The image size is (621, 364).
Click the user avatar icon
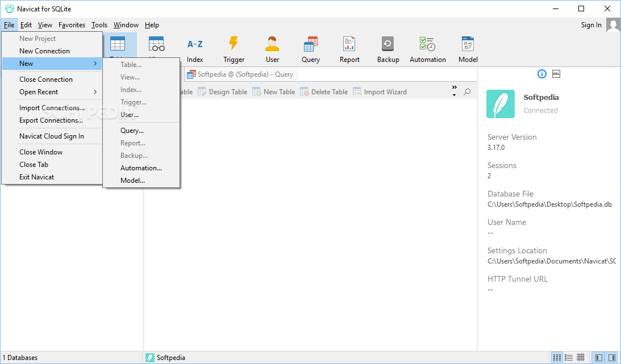click(x=613, y=25)
